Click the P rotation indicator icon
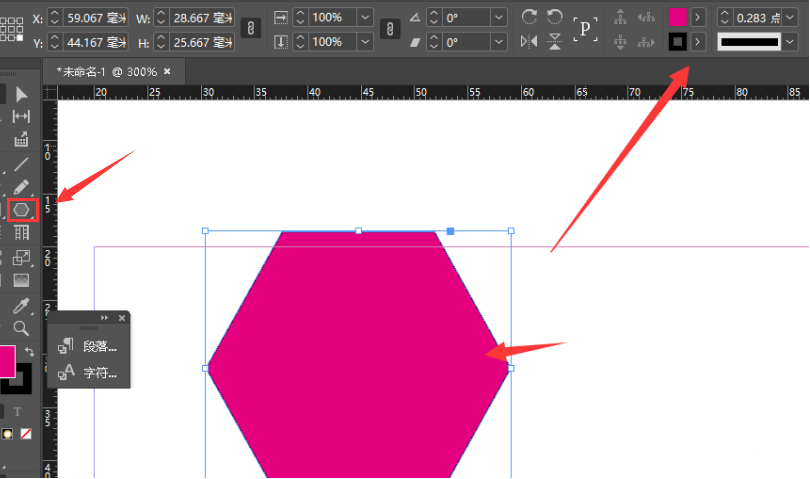810x479 pixels. (585, 29)
